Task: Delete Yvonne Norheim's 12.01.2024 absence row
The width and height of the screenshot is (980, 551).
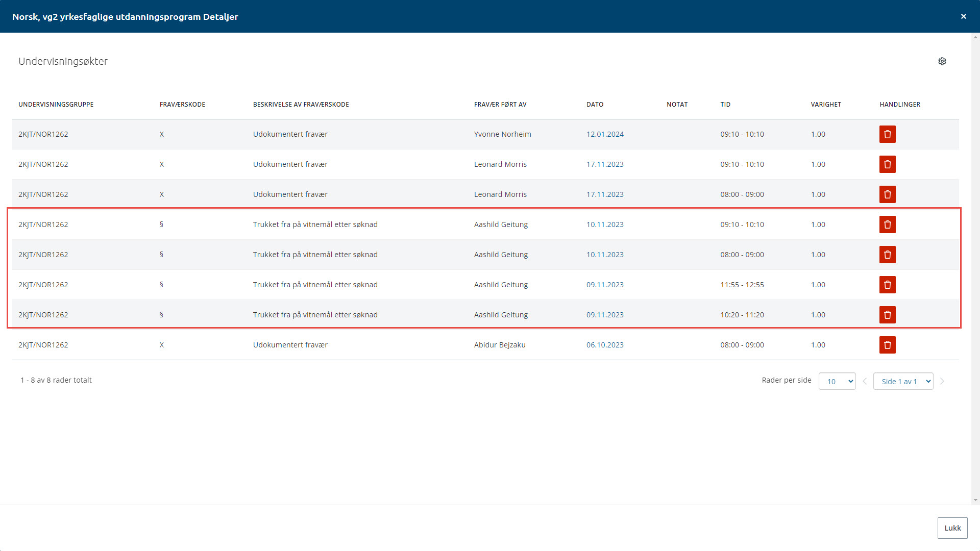Action: point(887,134)
